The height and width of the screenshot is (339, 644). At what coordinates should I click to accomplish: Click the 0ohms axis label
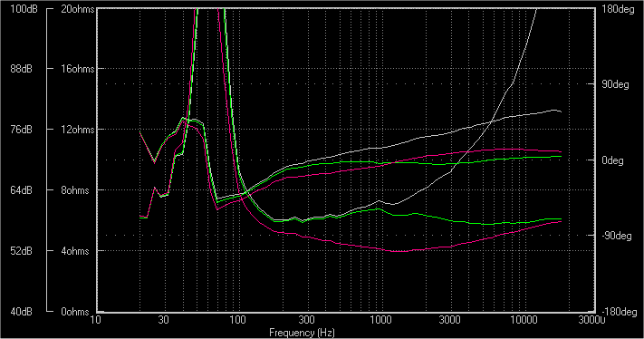[75, 312]
